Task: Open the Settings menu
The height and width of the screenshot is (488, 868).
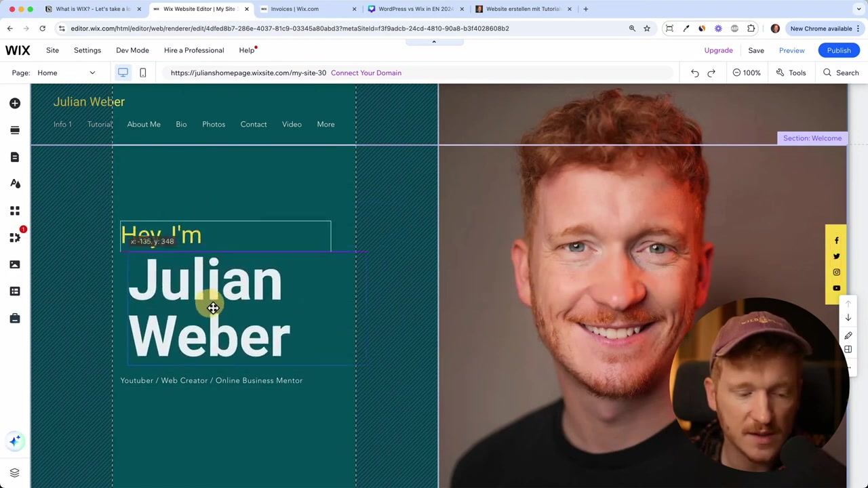Action: (87, 50)
